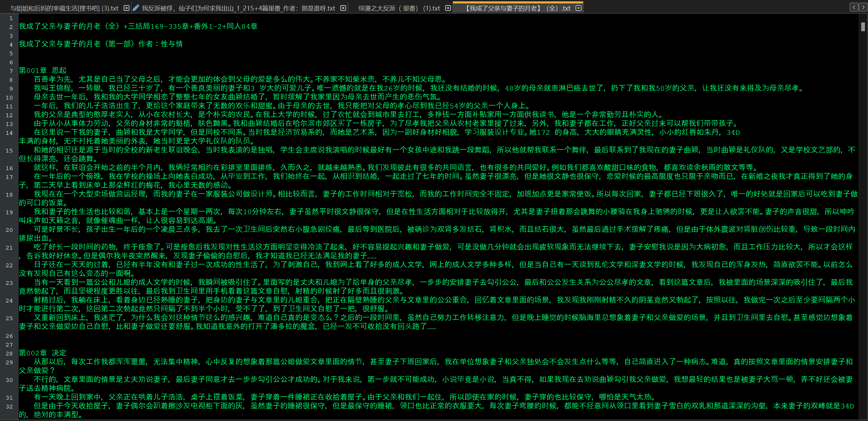Screen dimensions: 868x421
Task: Click the vertical scrollbar thumb
Action: point(863,27)
